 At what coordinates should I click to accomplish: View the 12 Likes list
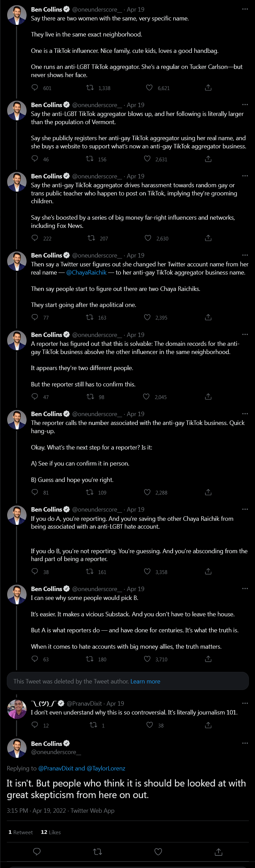point(51,832)
